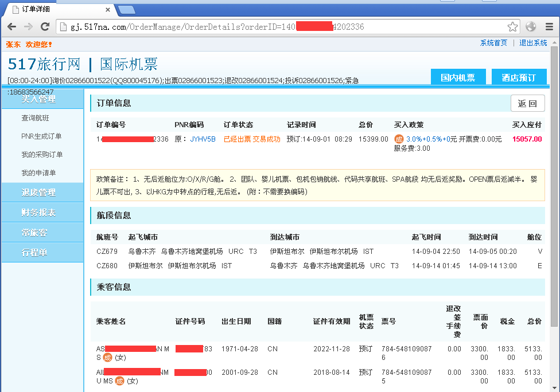Click the 返回 button
This screenshot has width=560, height=392.
(x=527, y=103)
